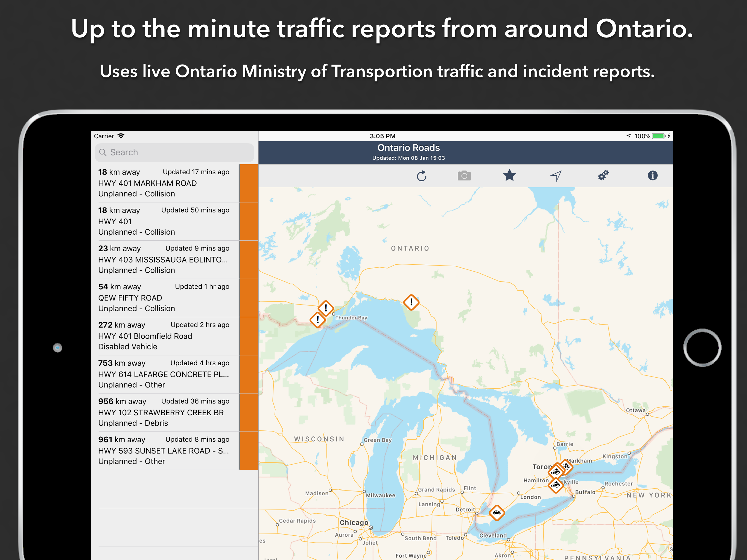Click the Rochester label on the map
This screenshot has width=747, height=560.
[x=619, y=484]
